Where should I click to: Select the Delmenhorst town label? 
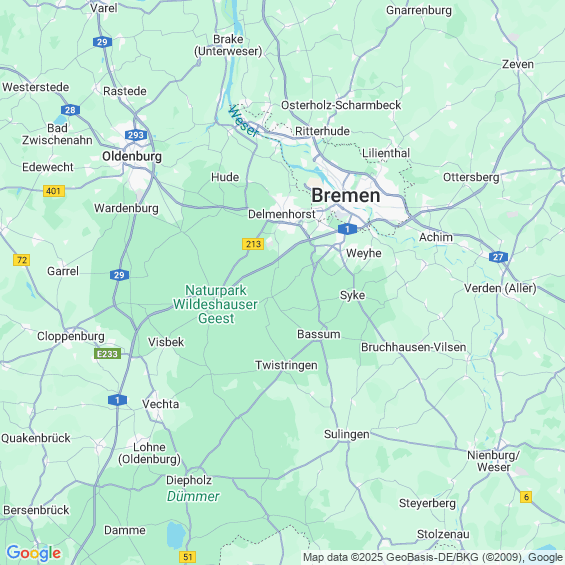pyautogui.click(x=282, y=214)
